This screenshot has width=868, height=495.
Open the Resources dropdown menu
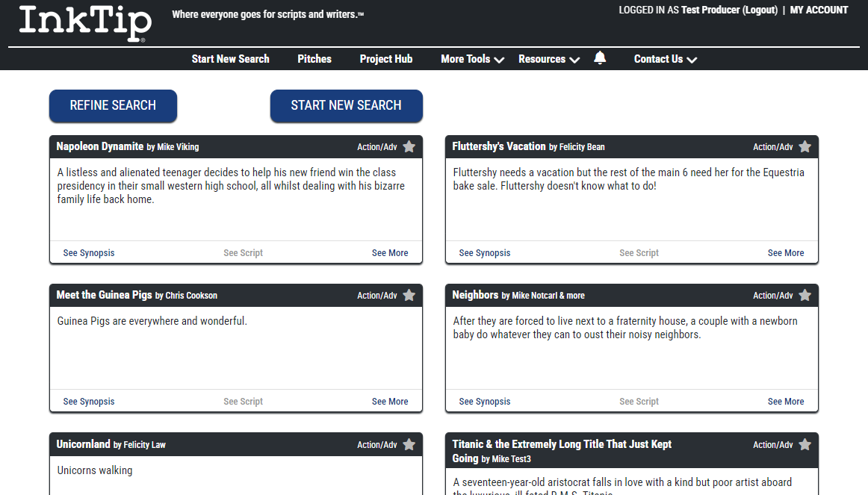548,59
